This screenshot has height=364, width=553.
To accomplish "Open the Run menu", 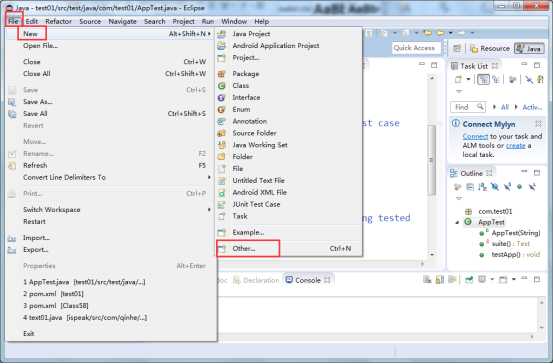I will [208, 22].
